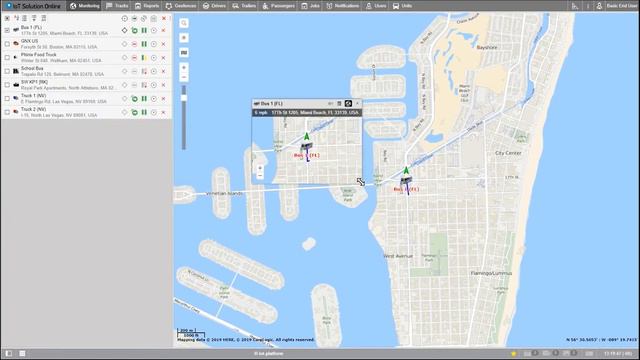Click connection status icon for School Bus

click(144, 71)
